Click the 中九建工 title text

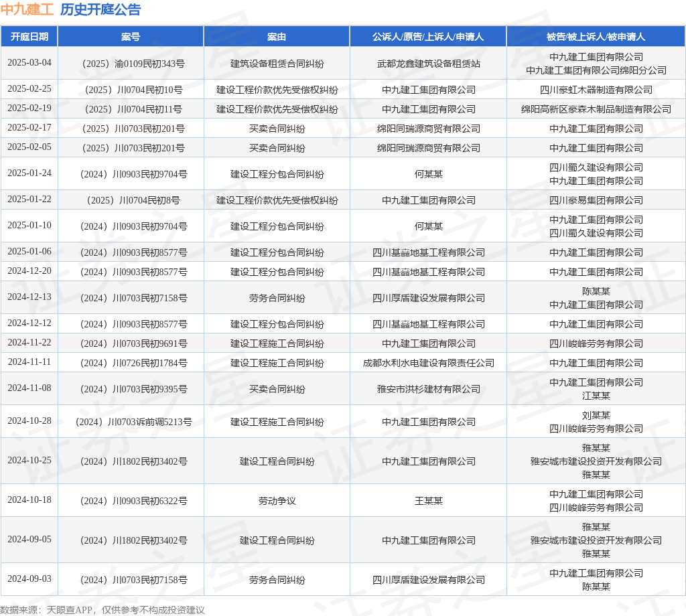click(27, 9)
